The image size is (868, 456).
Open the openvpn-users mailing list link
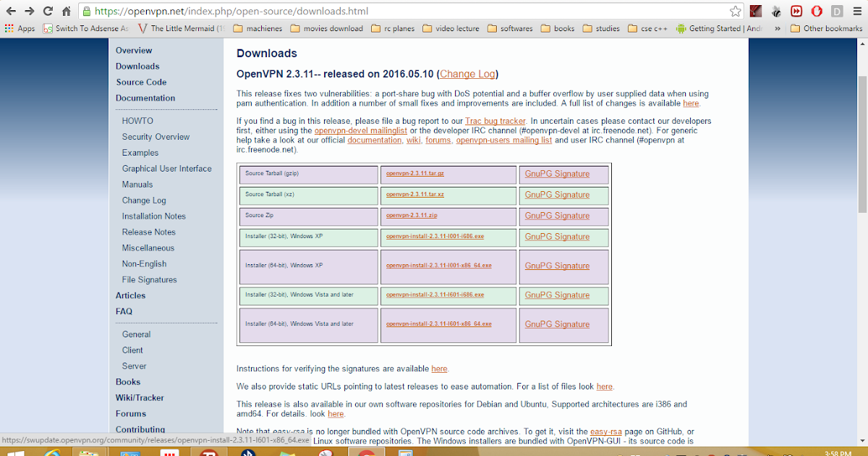tap(503, 140)
